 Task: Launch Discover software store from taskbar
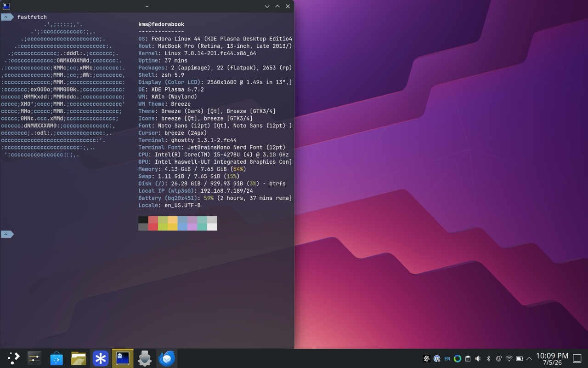[x=57, y=358]
